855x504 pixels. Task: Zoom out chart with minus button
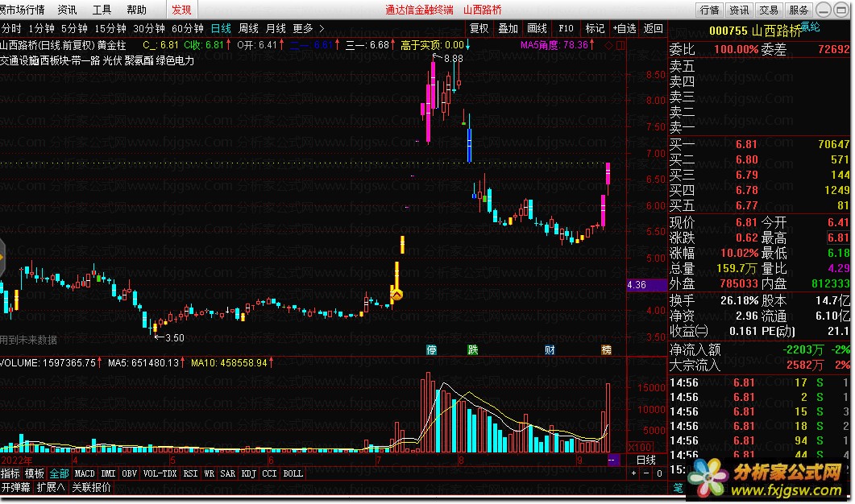pyautogui.click(x=646, y=473)
